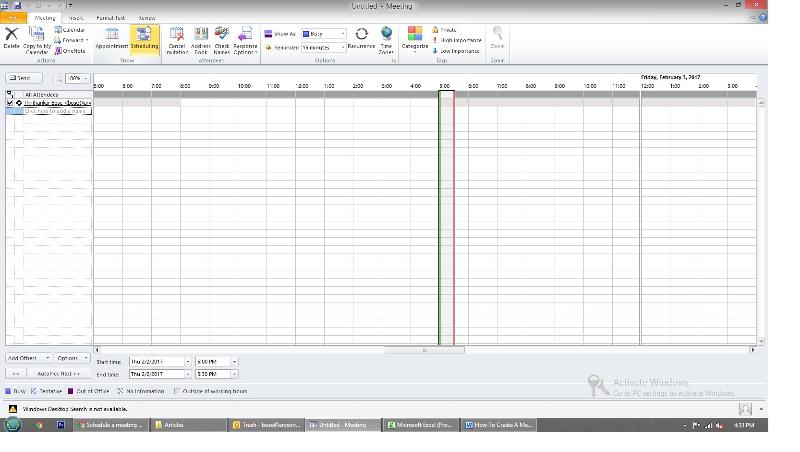The image size is (800, 452).
Task: Run Check Names on attendees
Action: click(221, 40)
